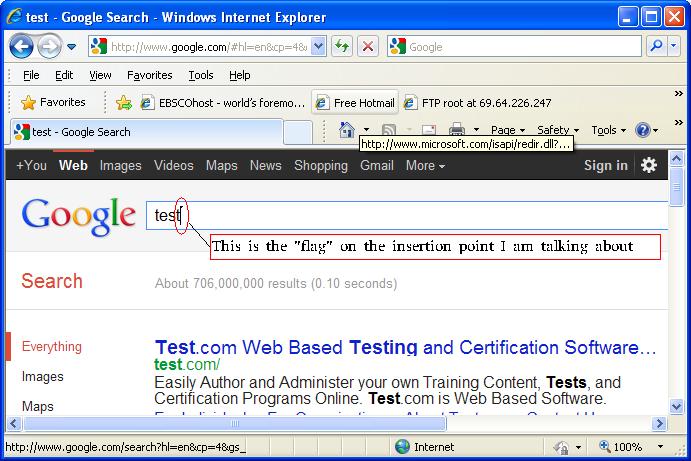Screen dimensions: 691x461
Task: Open the Favorites menu in menu bar
Action: click(x=149, y=75)
